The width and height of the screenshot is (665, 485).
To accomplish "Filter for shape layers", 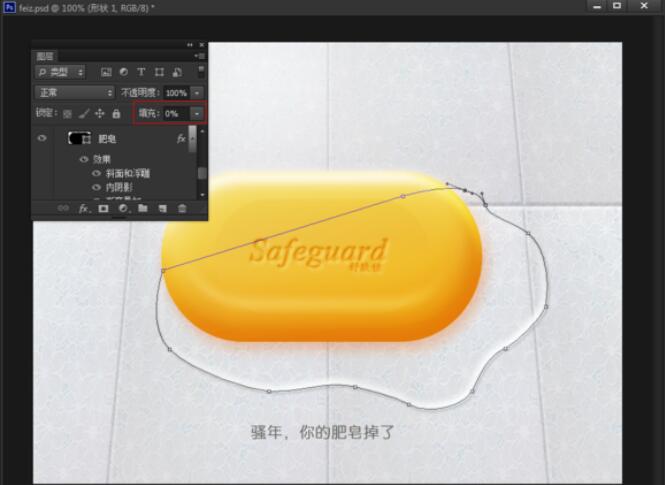I will [159, 72].
